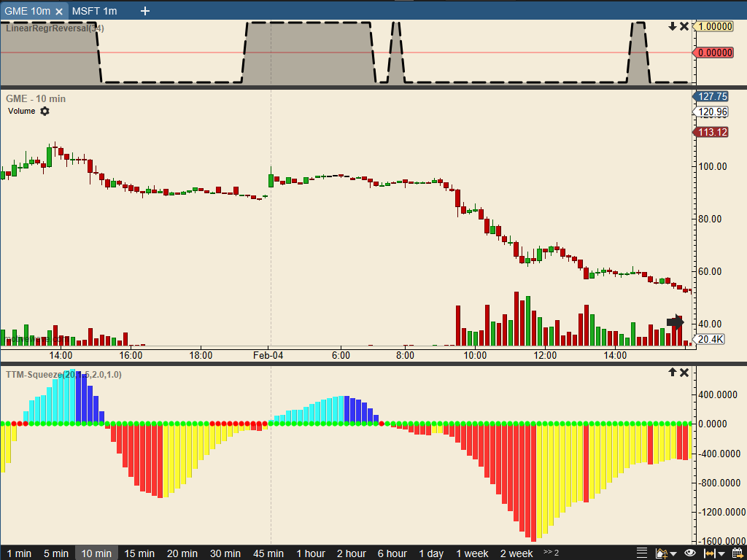Open the Volume indicator settings gear
The width and height of the screenshot is (747, 560).
44,112
